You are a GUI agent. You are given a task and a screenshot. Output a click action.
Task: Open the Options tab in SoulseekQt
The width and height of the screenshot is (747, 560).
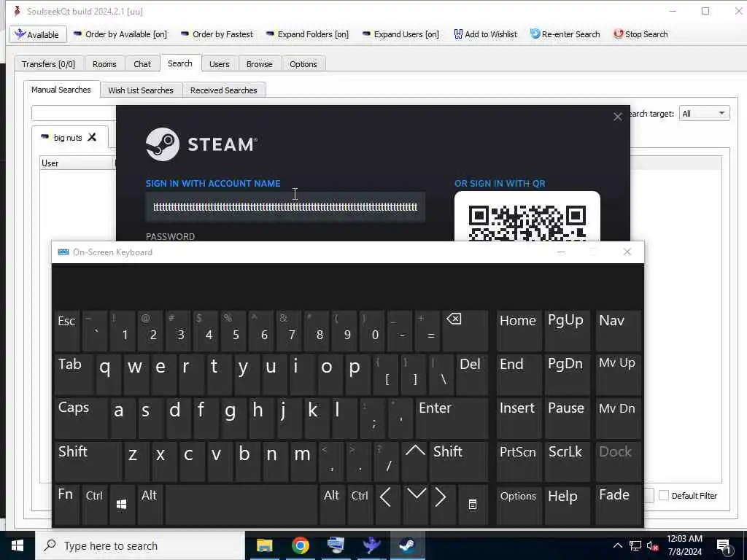[x=303, y=64]
